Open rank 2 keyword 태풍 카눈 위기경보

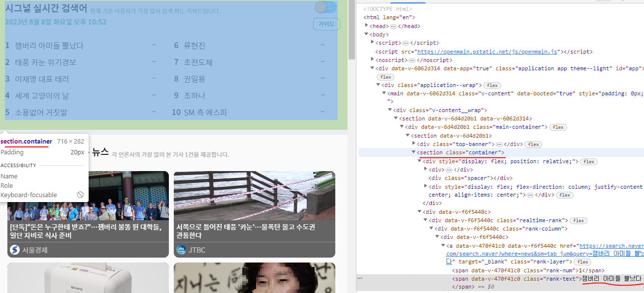click(x=46, y=62)
